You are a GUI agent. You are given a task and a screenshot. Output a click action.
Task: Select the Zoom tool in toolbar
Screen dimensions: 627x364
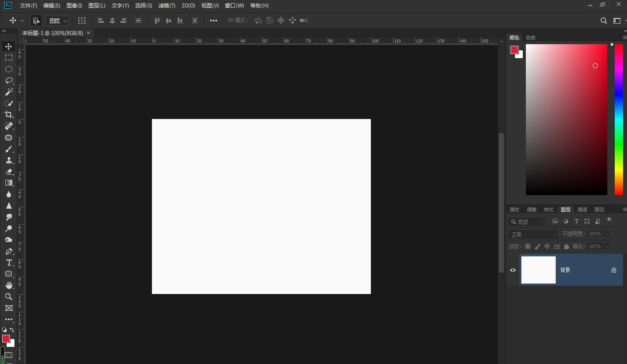[9, 297]
